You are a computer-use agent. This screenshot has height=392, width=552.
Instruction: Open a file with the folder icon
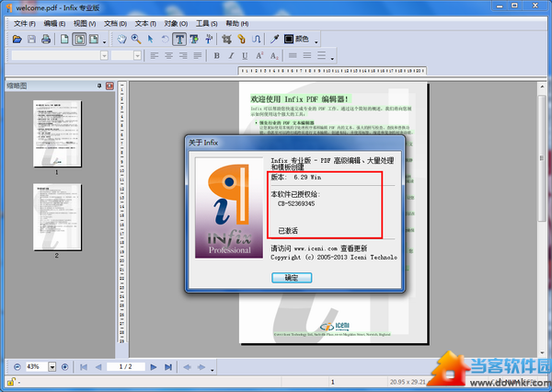click(17, 39)
